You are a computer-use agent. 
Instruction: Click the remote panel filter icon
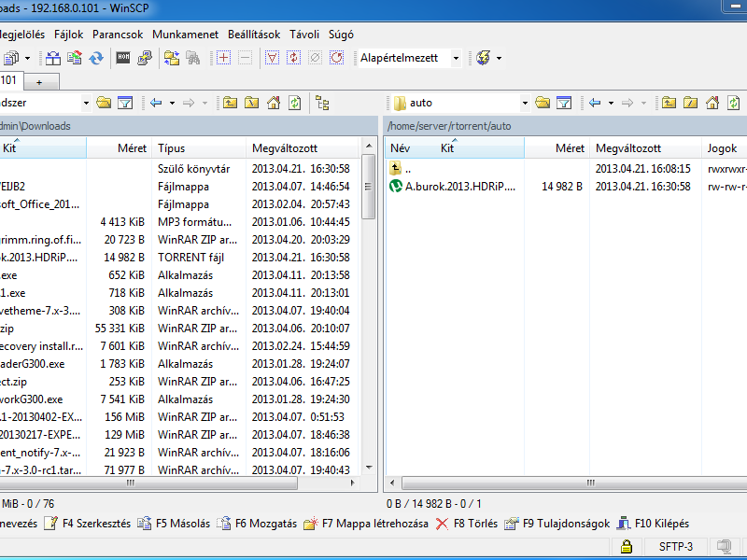pyautogui.click(x=564, y=103)
